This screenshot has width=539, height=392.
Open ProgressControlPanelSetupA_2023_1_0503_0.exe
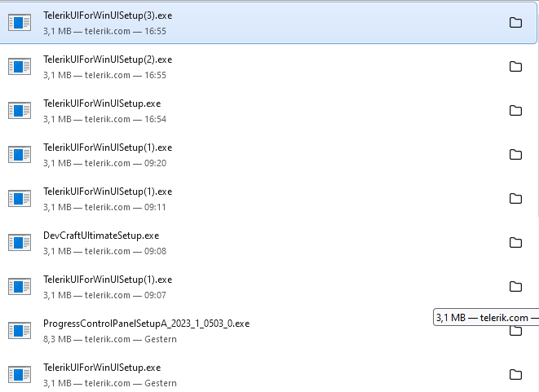147,324
